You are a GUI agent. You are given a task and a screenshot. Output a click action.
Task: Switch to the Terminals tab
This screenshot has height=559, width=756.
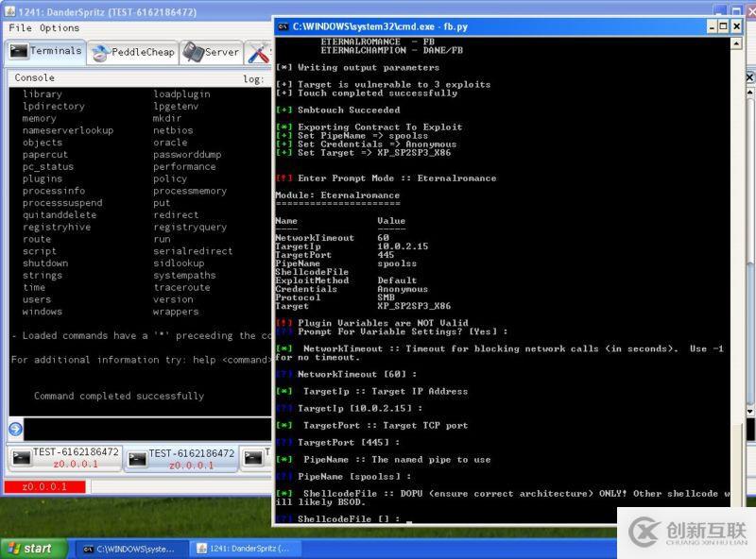click(x=45, y=51)
